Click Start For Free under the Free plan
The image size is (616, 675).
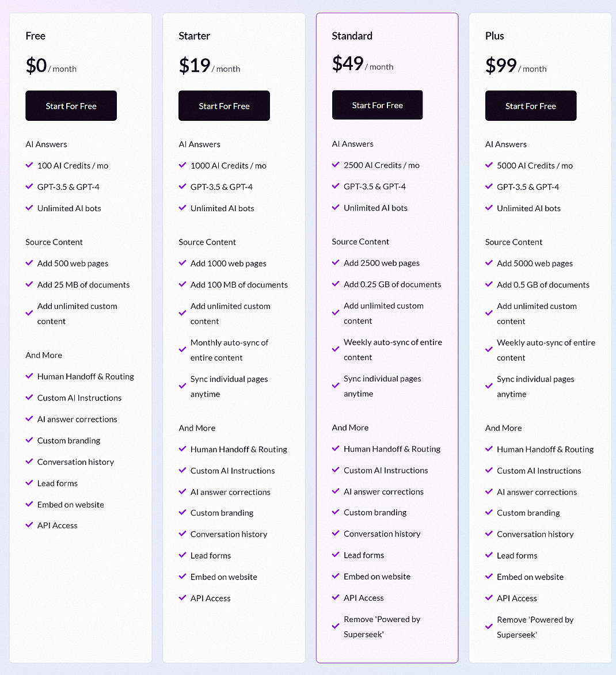(x=71, y=105)
